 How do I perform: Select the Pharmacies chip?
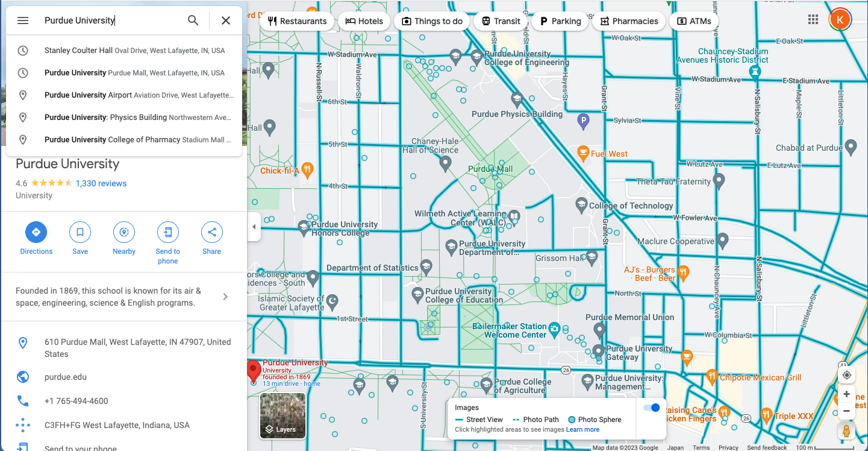click(x=629, y=21)
